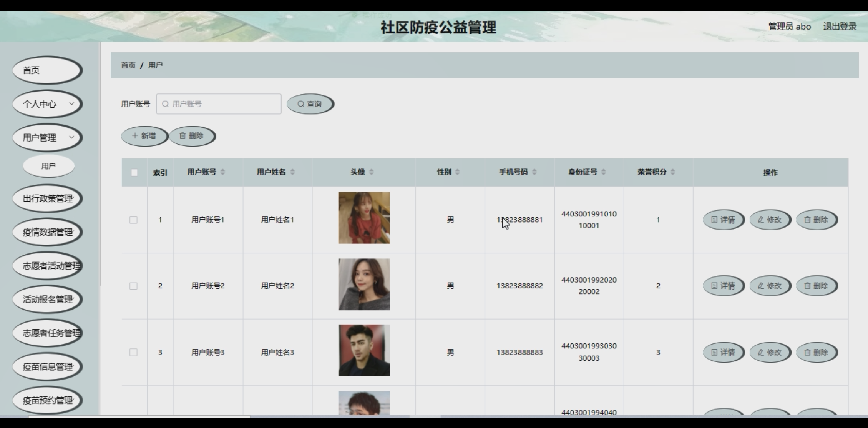Click the trash 删除 button above table
This screenshot has height=428, width=868.
point(191,136)
